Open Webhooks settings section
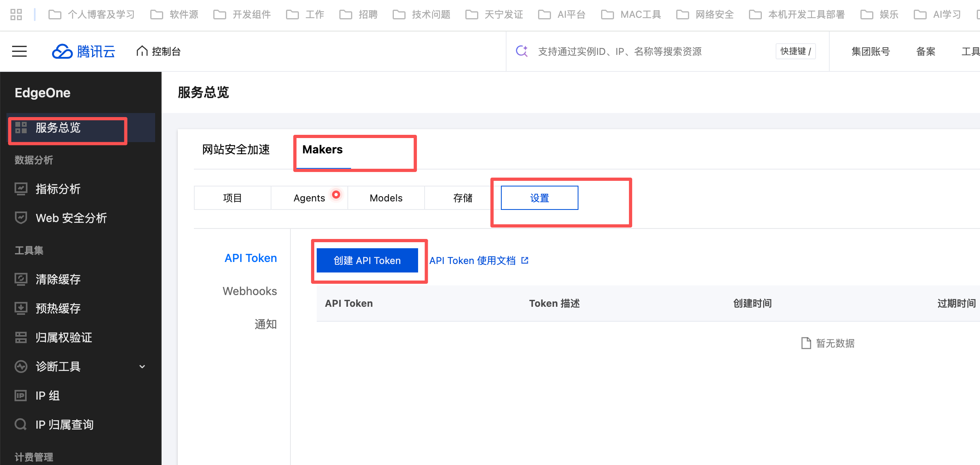Viewport: 980px width, 465px height. tap(250, 291)
